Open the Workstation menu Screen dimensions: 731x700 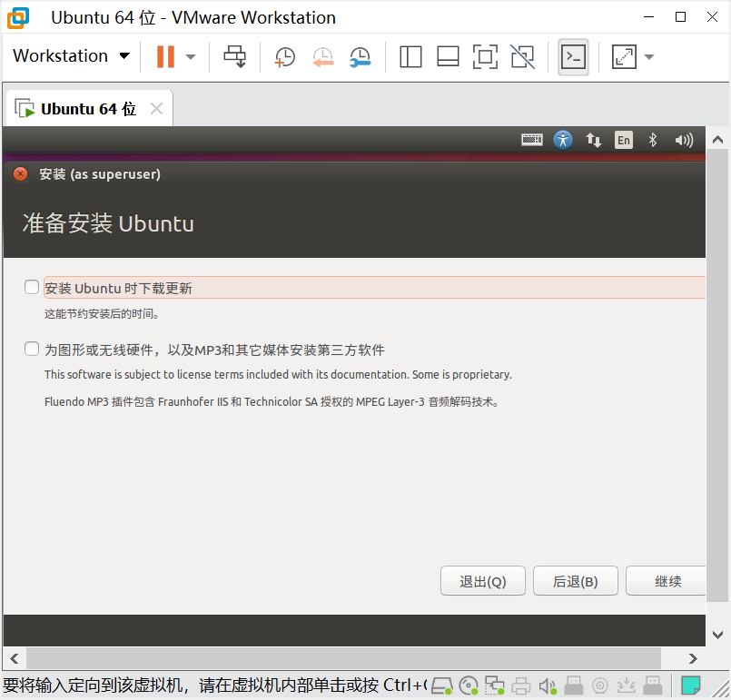[x=71, y=56]
